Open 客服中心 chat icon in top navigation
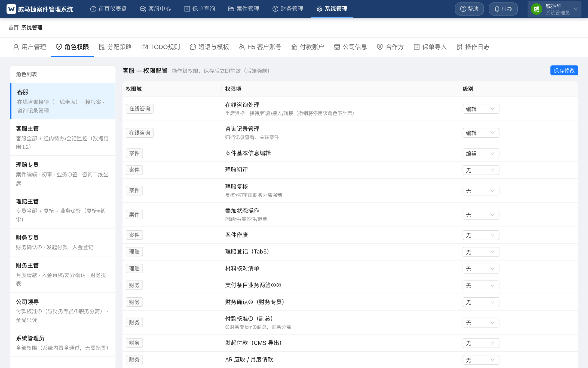Viewport: 588px width, 368px height. (x=143, y=9)
